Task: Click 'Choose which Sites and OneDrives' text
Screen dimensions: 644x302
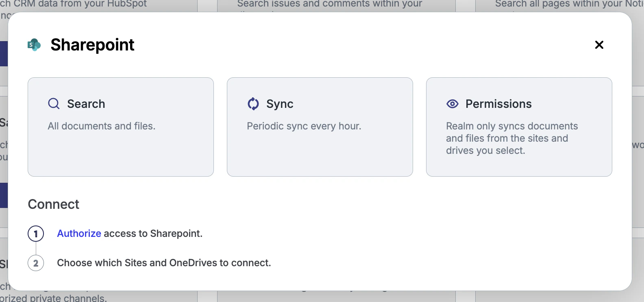Action: coord(164,263)
